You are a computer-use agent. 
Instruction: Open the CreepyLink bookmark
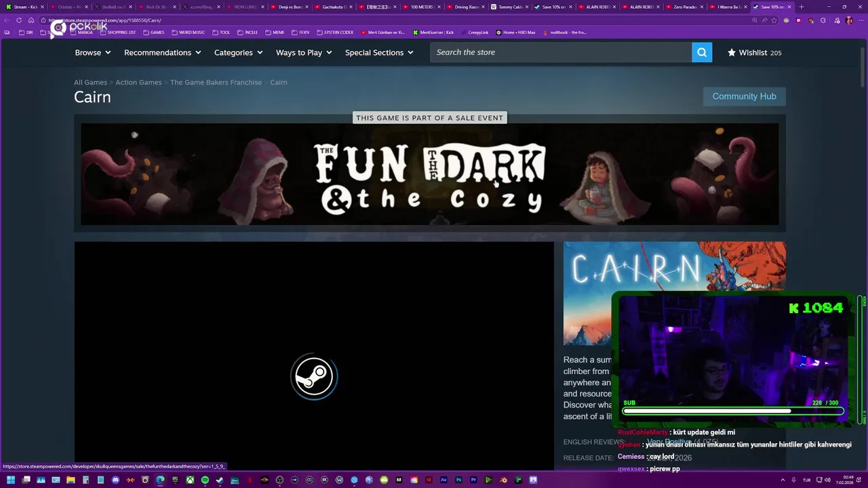click(474, 33)
